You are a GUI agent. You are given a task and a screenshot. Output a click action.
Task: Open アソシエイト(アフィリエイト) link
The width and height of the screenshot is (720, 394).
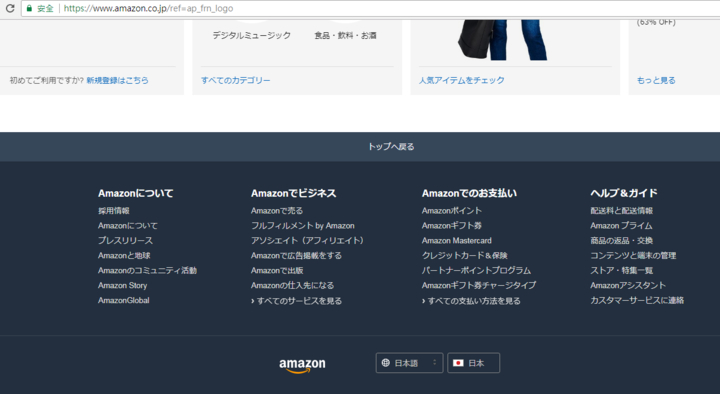[307, 241]
